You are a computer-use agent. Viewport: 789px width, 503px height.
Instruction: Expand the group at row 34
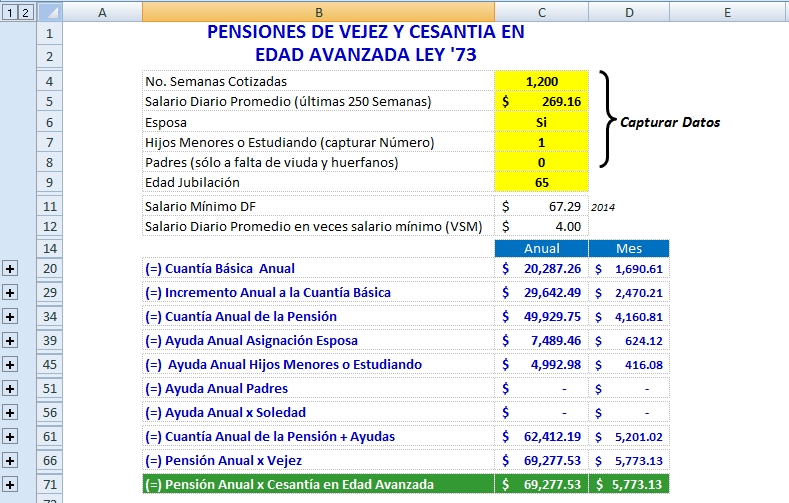click(10, 317)
